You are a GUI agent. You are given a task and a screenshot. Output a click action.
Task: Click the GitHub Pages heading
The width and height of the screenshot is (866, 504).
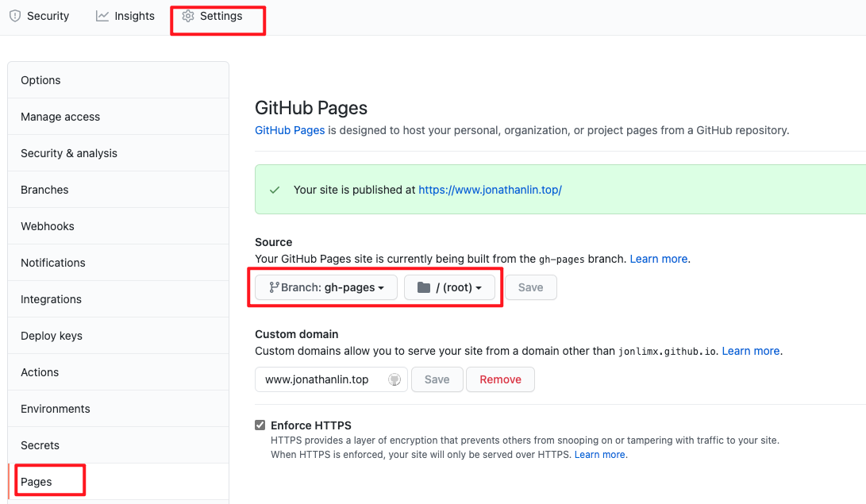tap(311, 108)
